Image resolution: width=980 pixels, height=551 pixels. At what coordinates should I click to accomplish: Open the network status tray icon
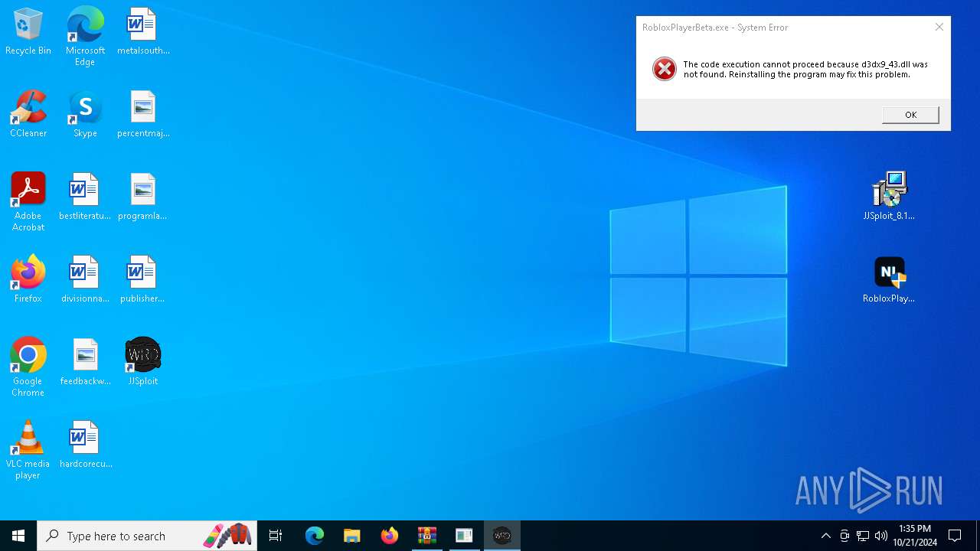coord(863,536)
